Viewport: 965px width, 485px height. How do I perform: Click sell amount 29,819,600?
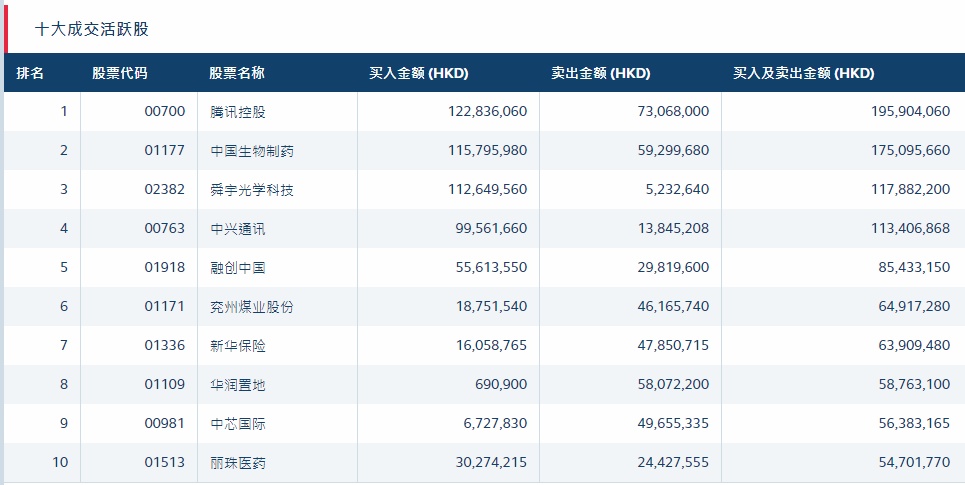673,267
